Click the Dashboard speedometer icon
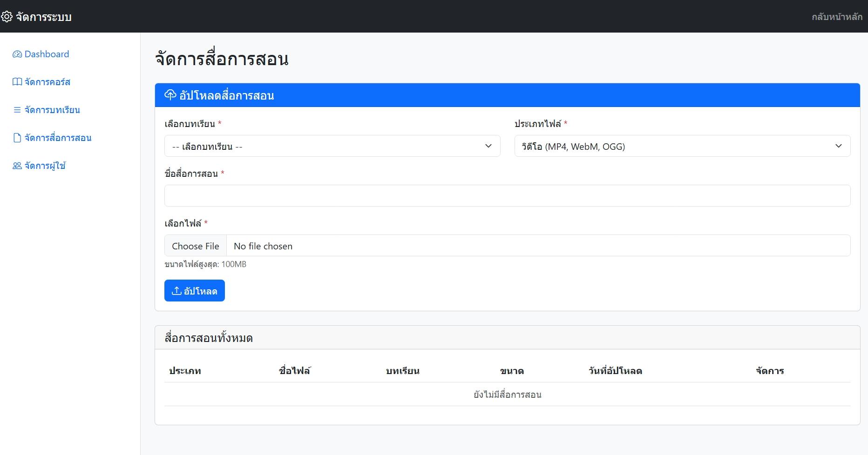The height and width of the screenshot is (455, 868). tap(17, 54)
